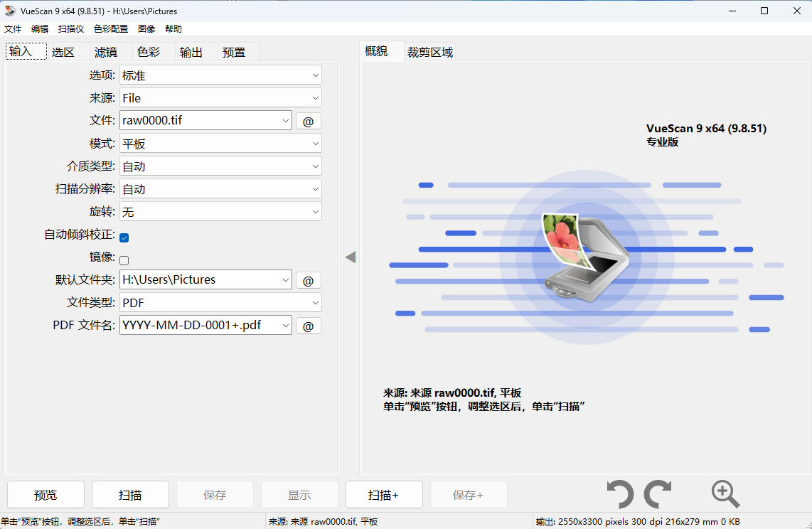Image resolution: width=812 pixels, height=529 pixels.
Task: Switch to the 输入 tab
Action: (x=26, y=51)
